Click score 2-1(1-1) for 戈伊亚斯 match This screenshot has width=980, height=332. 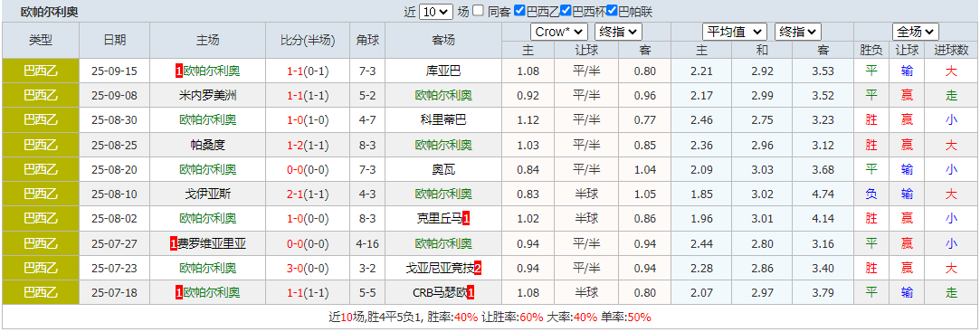point(308,194)
